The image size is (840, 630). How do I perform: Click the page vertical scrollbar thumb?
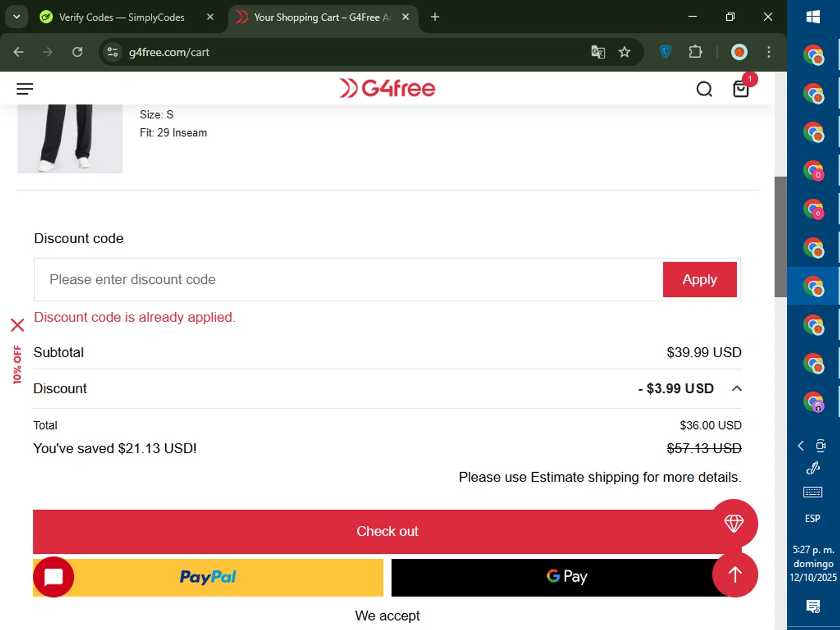pyautogui.click(x=781, y=236)
